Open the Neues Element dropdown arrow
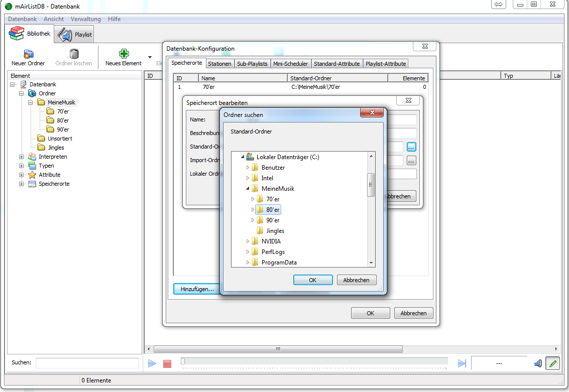 (150, 57)
